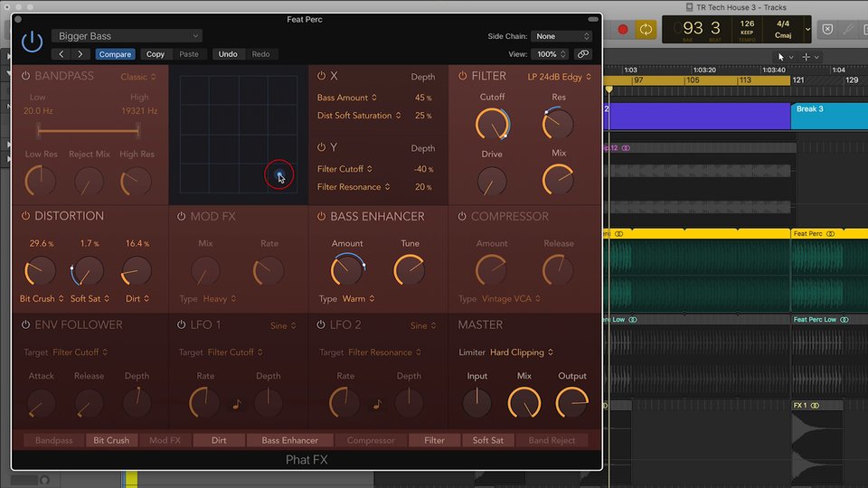Select Band Reject in the effect order strip
This screenshot has width=868, height=488.
552,440
